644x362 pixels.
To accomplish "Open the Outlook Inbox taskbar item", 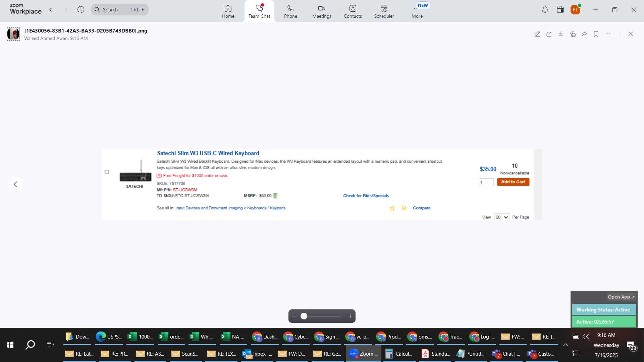I will pyautogui.click(x=257, y=354).
